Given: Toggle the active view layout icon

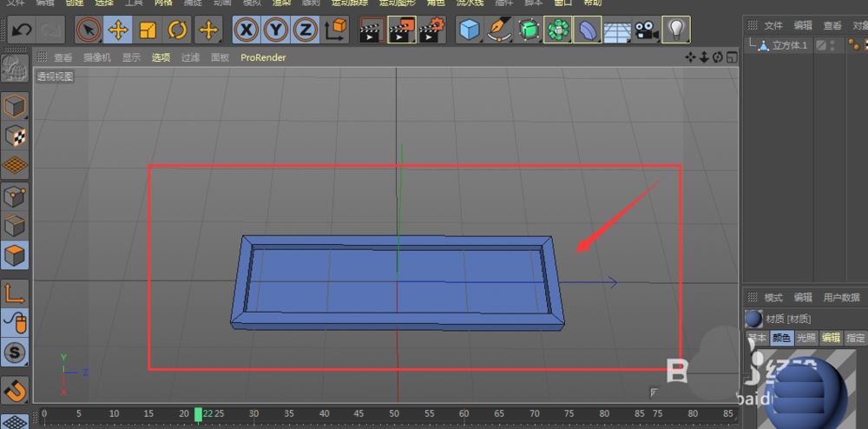Looking at the screenshot, I should click(x=733, y=57).
